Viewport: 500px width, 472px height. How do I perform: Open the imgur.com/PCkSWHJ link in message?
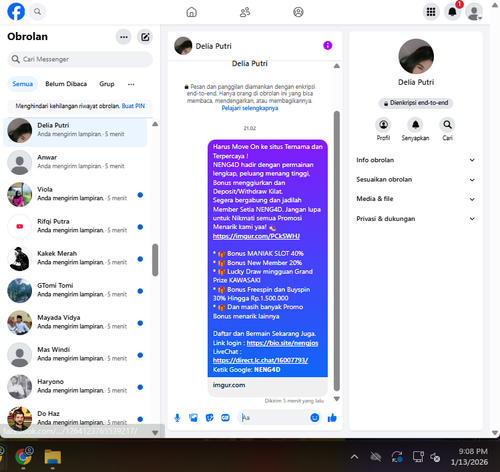pyautogui.click(x=256, y=236)
